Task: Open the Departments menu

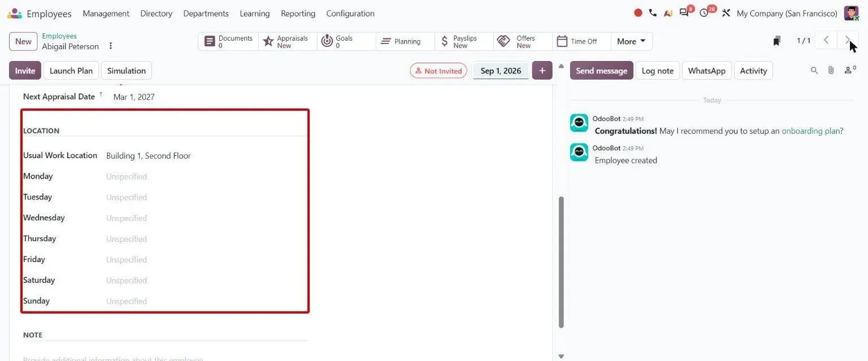Action: pyautogui.click(x=206, y=14)
